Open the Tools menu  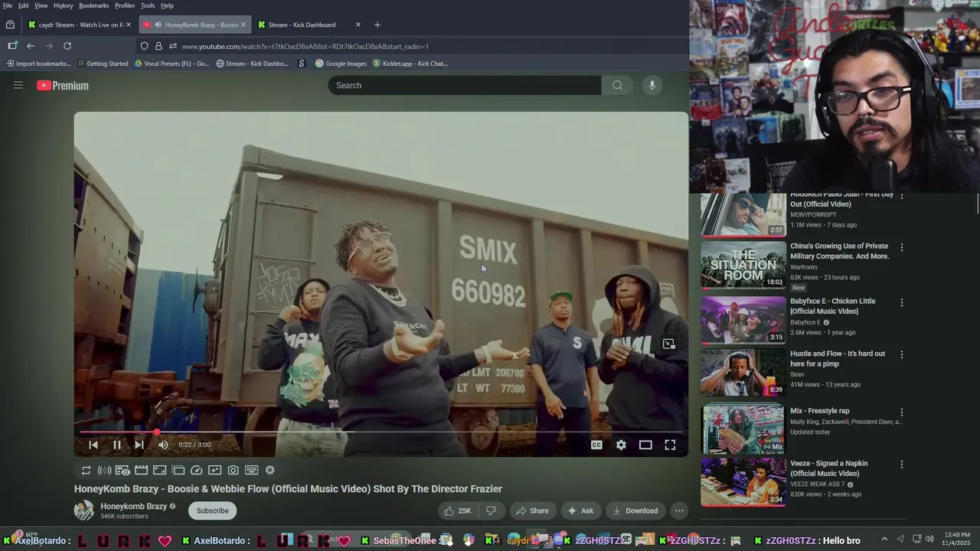coord(148,5)
